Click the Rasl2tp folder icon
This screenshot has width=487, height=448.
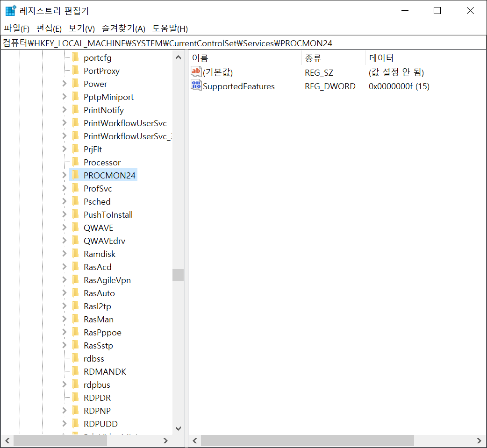[x=75, y=306]
